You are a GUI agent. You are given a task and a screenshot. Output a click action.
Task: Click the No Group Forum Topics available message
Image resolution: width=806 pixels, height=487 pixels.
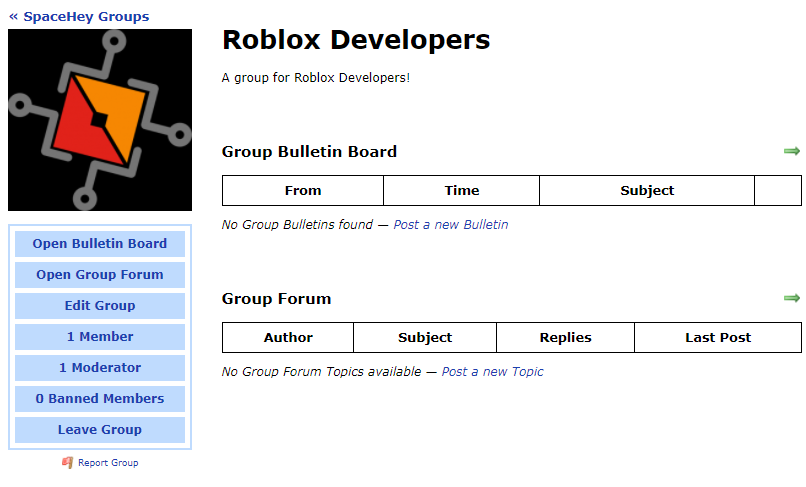321,372
